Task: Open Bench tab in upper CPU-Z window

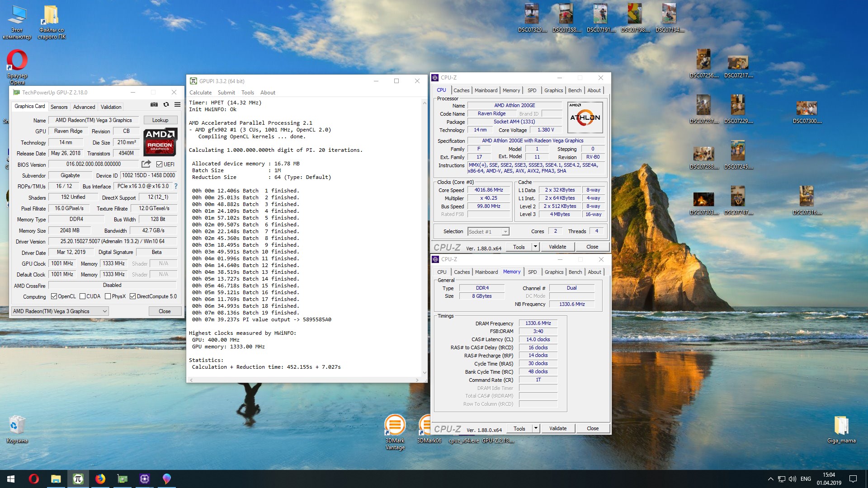Action: click(575, 90)
